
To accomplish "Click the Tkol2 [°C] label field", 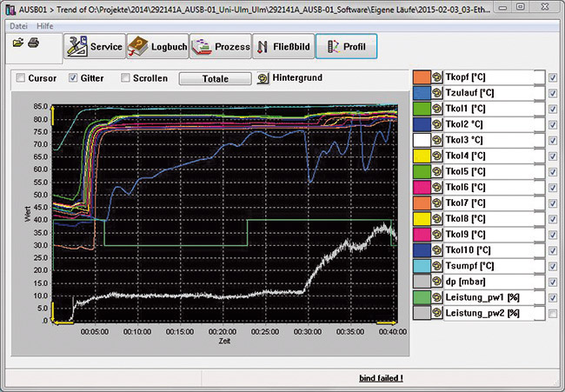I will (x=494, y=124).
